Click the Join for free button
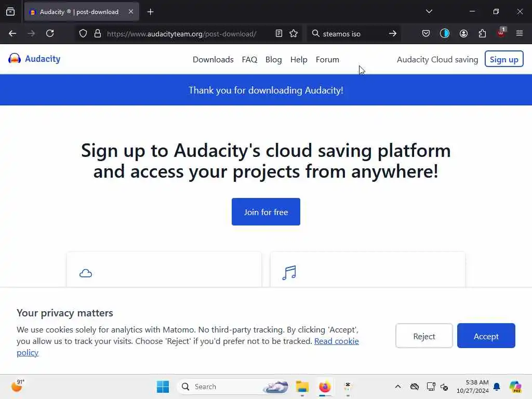Viewport: 532px width, 399px height. coord(265,212)
